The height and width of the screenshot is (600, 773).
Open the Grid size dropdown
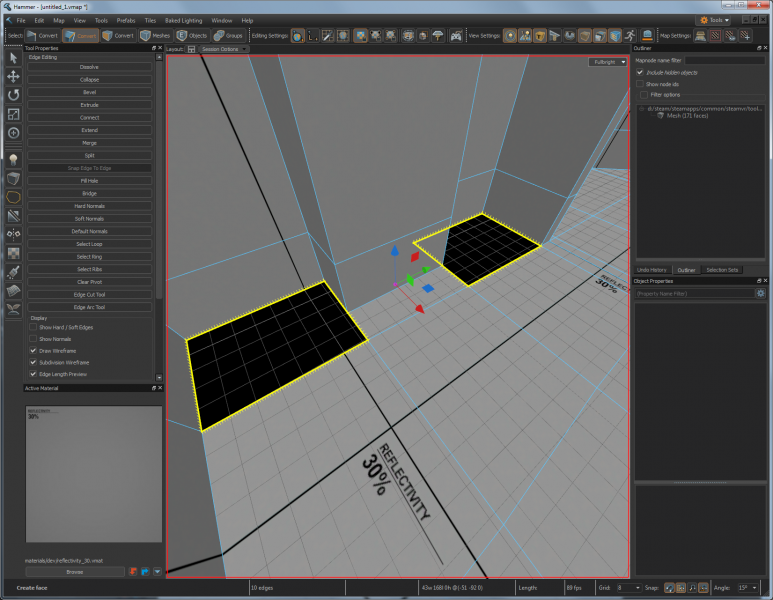629,588
